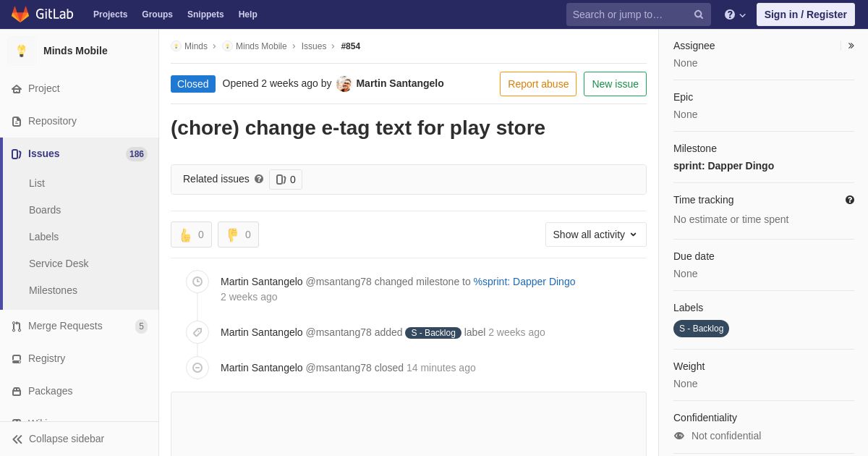This screenshot has height=456, width=868.
Task: Click the GitLab fox logo
Action: 20,14
